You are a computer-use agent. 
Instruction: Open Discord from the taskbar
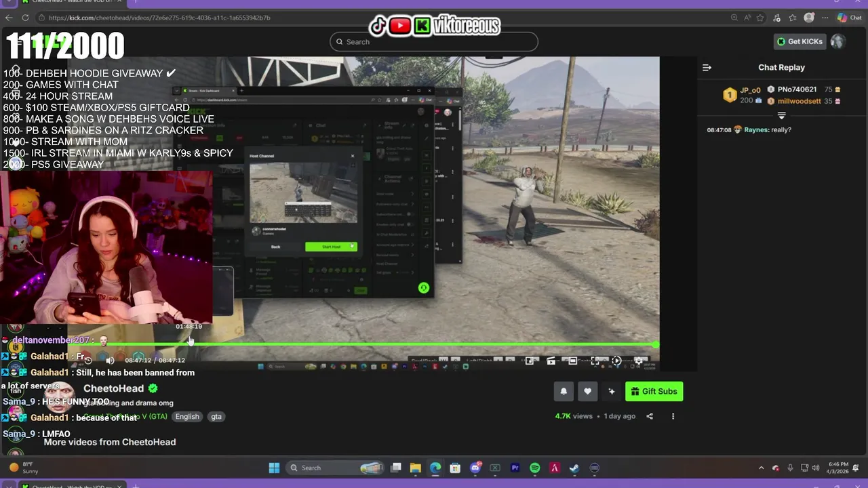[x=475, y=468]
